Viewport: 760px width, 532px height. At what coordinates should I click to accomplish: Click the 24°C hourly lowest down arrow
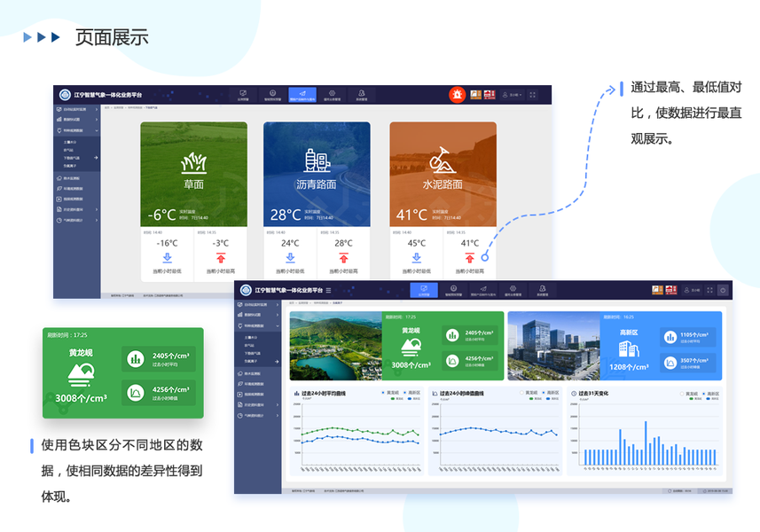coord(290,258)
